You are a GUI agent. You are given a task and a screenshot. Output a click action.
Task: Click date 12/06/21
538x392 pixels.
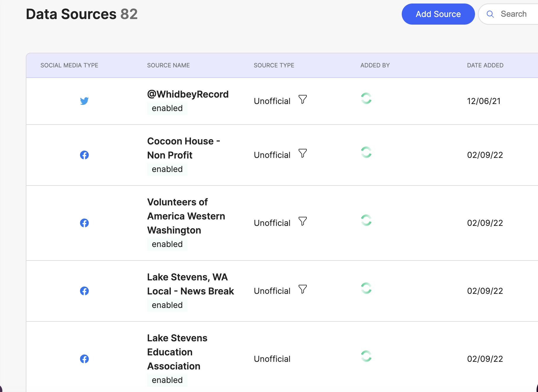(x=484, y=101)
